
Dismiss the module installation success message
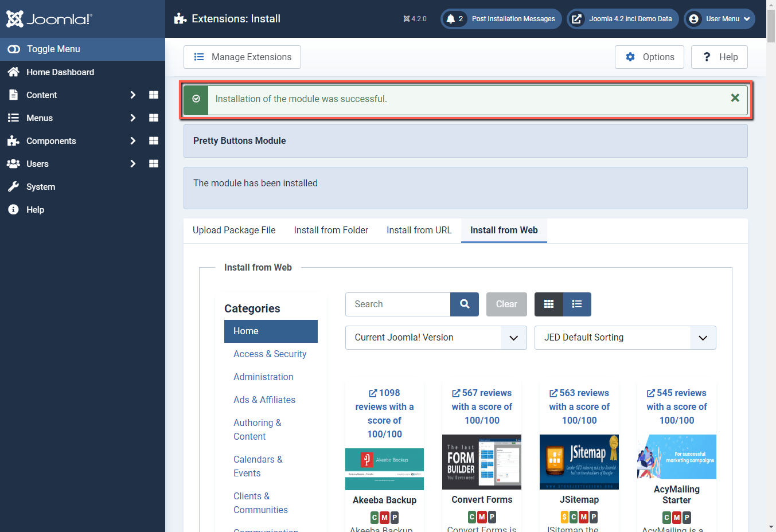(735, 97)
